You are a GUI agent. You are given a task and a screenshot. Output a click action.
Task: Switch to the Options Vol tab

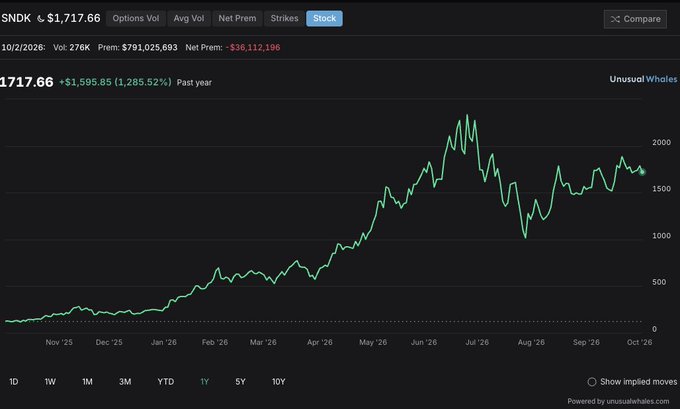click(136, 19)
